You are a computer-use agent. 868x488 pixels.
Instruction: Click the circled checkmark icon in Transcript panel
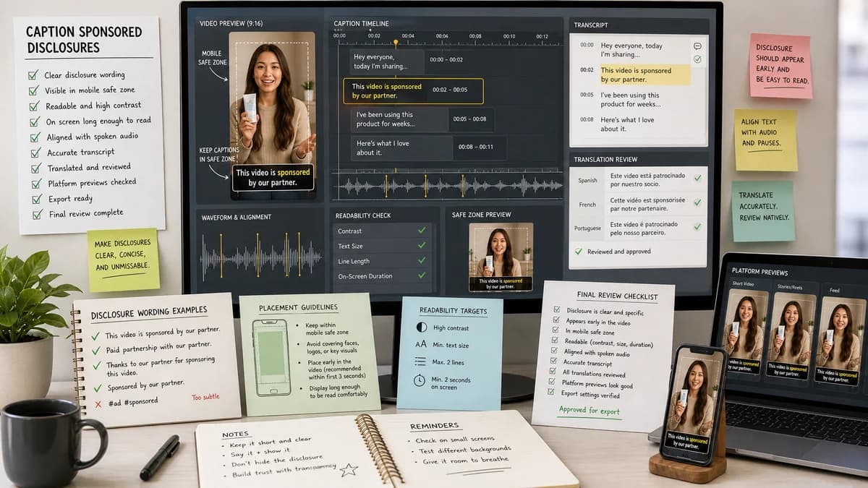click(x=697, y=59)
